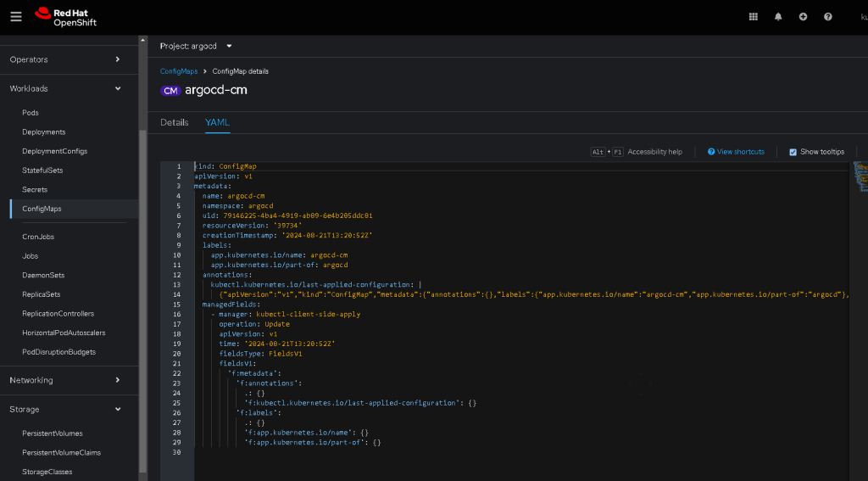Image resolution: width=868 pixels, height=481 pixels.
Task: Click the CM resource badge
Action: tap(170, 90)
